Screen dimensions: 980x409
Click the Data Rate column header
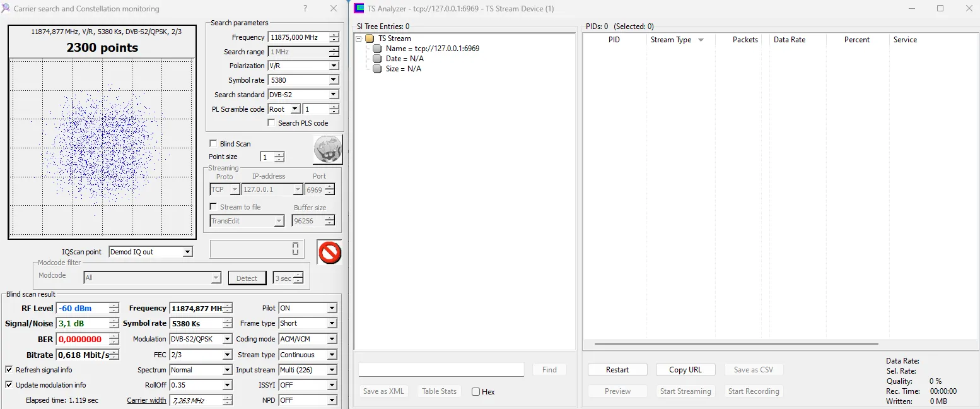(x=789, y=40)
